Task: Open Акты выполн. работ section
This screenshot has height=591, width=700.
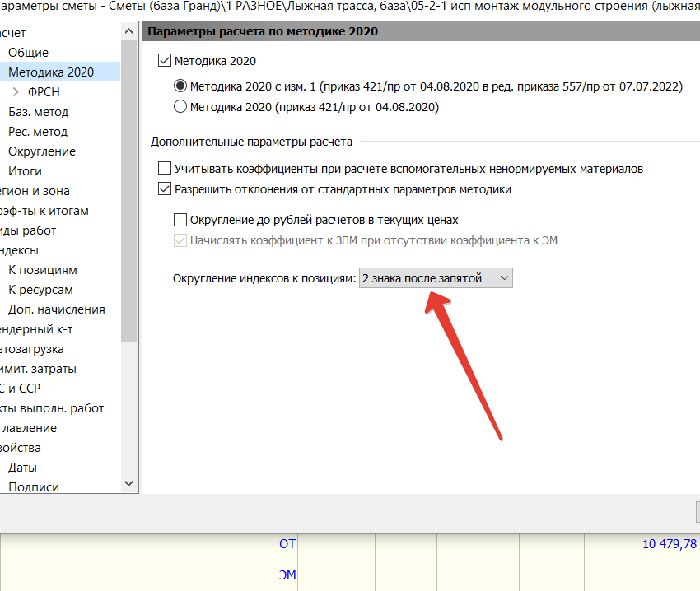Action: coord(52,408)
